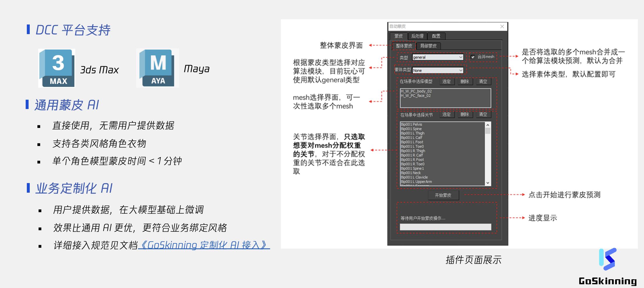Click the 插件页面展示 caption
The width and height of the screenshot is (644, 288).
[473, 260]
